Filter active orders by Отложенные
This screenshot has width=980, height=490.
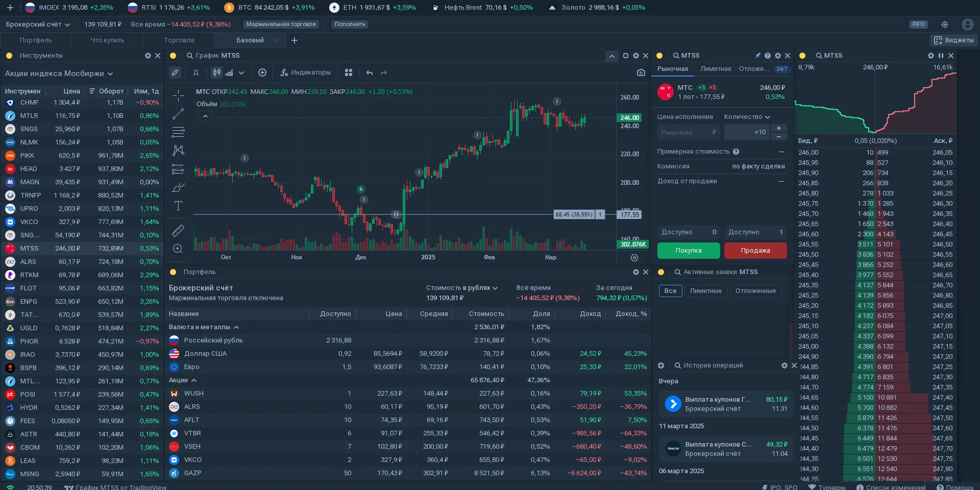tap(755, 291)
